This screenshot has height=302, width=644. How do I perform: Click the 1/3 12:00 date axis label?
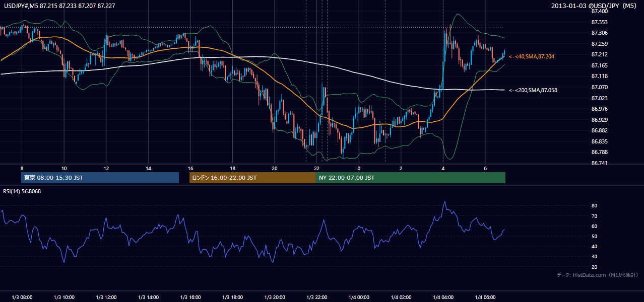coord(106,297)
